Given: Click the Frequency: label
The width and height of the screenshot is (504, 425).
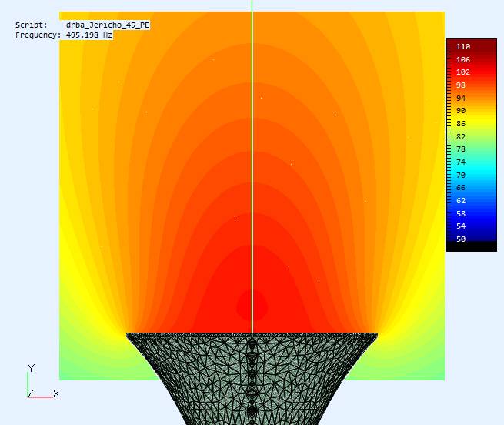Looking at the screenshot, I should 38,35.
